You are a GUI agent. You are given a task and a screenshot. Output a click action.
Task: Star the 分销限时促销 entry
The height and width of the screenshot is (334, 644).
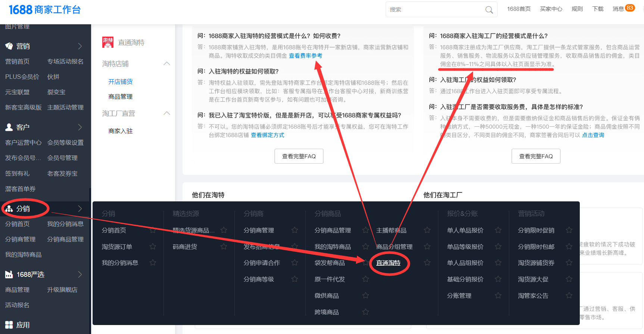coord(569,230)
